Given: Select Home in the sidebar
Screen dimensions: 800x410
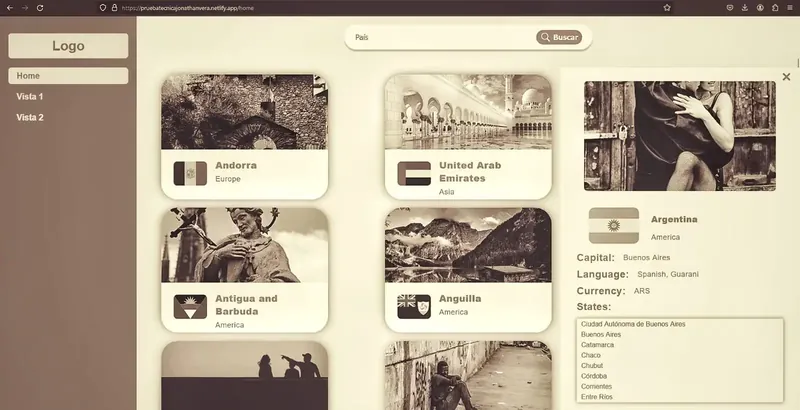Looking at the screenshot, I should click(68, 75).
